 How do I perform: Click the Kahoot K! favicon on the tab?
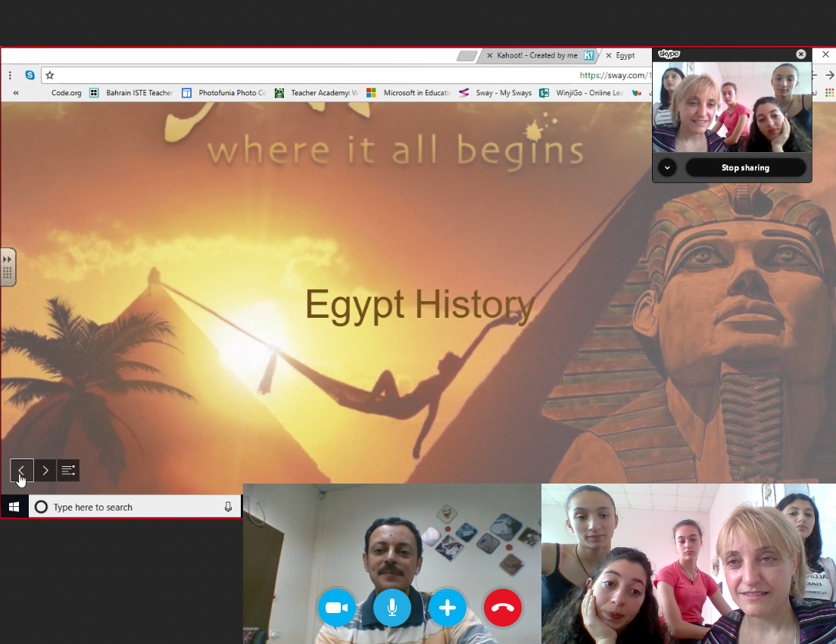coord(588,55)
